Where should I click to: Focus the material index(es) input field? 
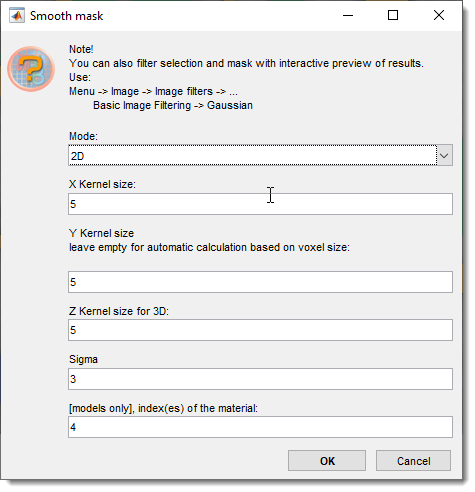coord(260,427)
